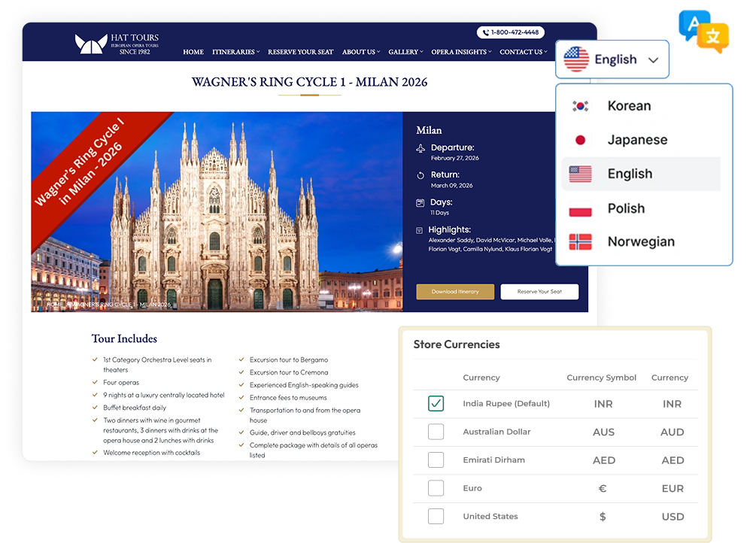This screenshot has height=543, width=756.
Task: Click the phone icon in number badge
Action: click(x=485, y=33)
